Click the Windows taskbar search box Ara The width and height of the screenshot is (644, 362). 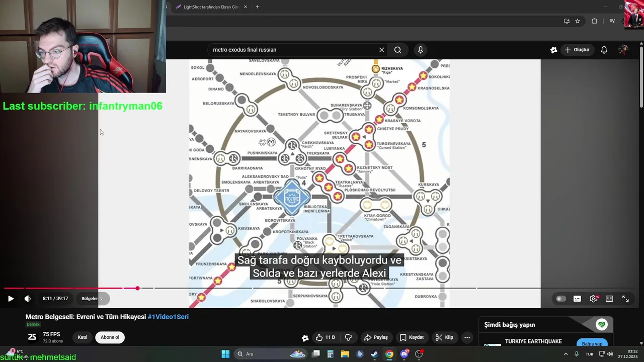(272, 354)
